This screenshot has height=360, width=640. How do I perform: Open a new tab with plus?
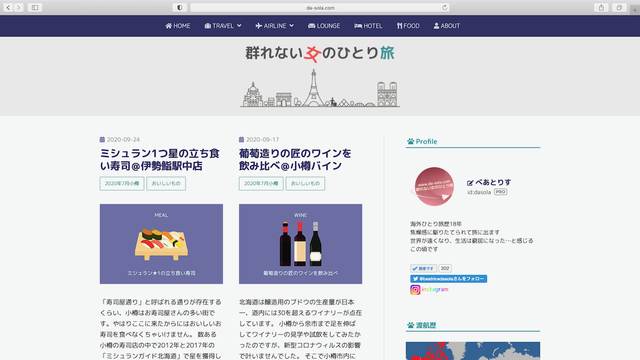pyautogui.click(x=635, y=10)
